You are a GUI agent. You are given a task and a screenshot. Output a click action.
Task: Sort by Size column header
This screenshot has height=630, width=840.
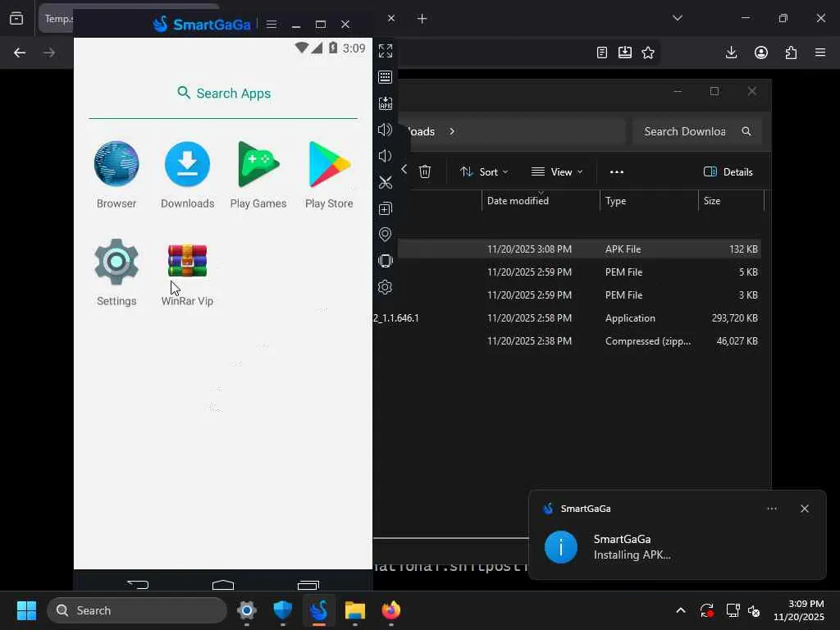point(731,201)
